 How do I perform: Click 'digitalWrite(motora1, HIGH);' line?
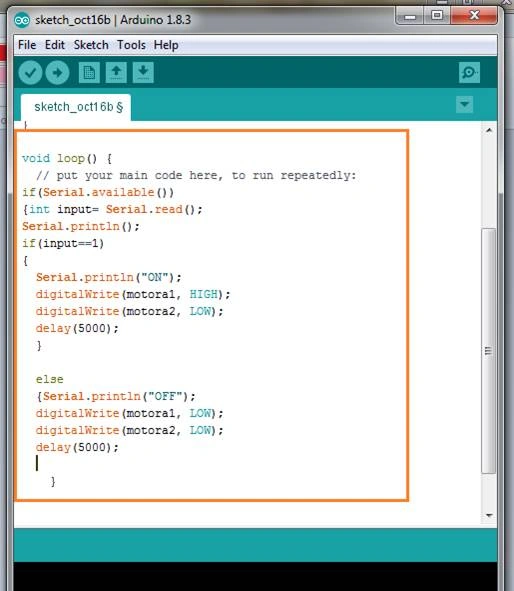click(x=133, y=294)
